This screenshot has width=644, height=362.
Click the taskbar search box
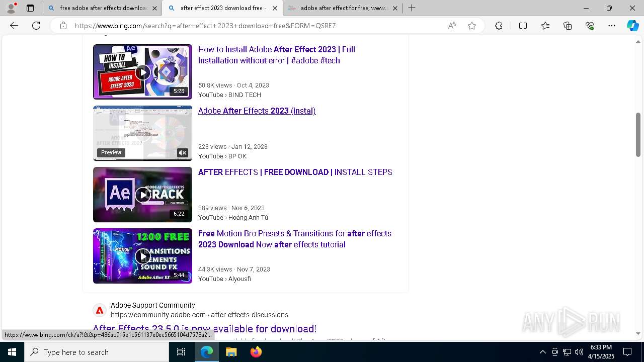pyautogui.click(x=97, y=352)
